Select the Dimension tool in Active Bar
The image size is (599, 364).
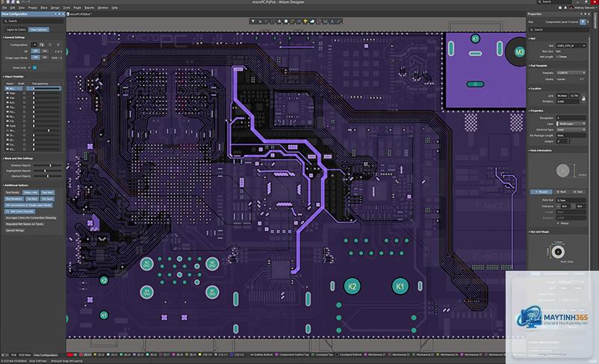326,21
